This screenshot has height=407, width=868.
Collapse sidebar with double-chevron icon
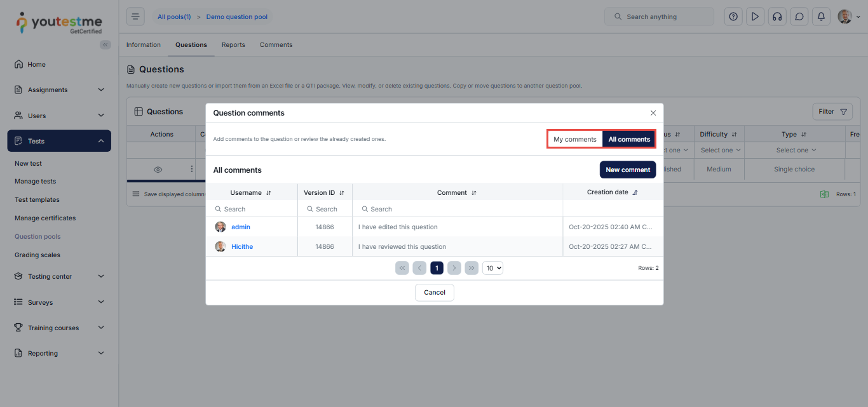pyautogui.click(x=105, y=44)
